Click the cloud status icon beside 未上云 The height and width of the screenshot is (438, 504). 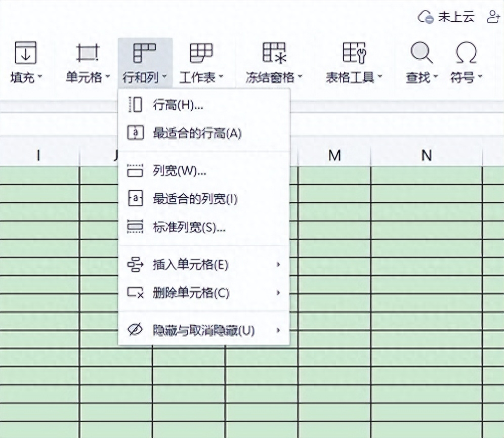426,17
